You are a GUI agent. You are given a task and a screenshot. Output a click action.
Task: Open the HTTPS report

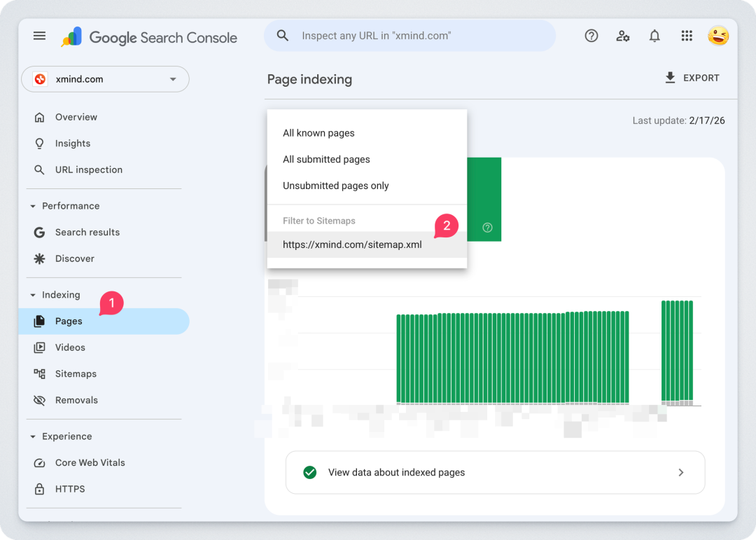pos(104,490)
